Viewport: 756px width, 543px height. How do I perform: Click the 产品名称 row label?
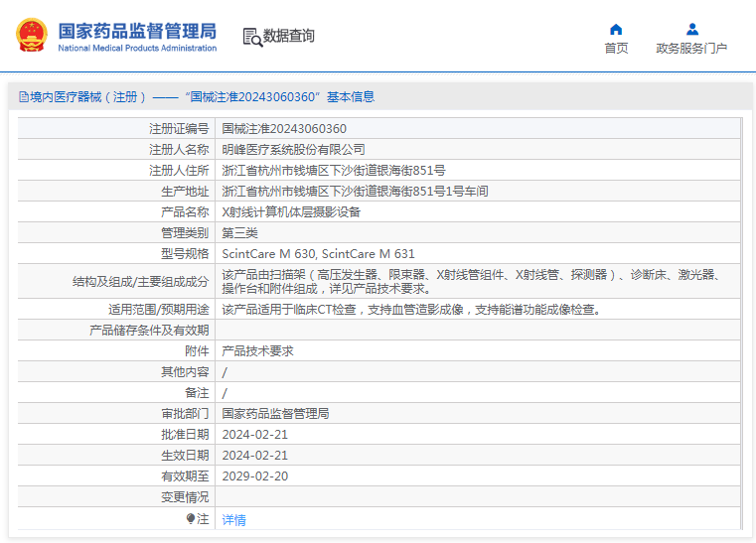click(185, 212)
